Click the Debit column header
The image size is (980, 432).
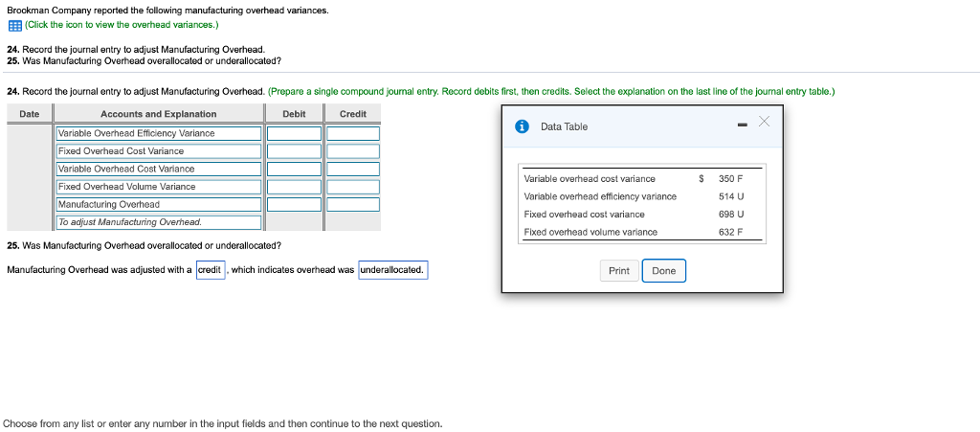click(x=294, y=114)
